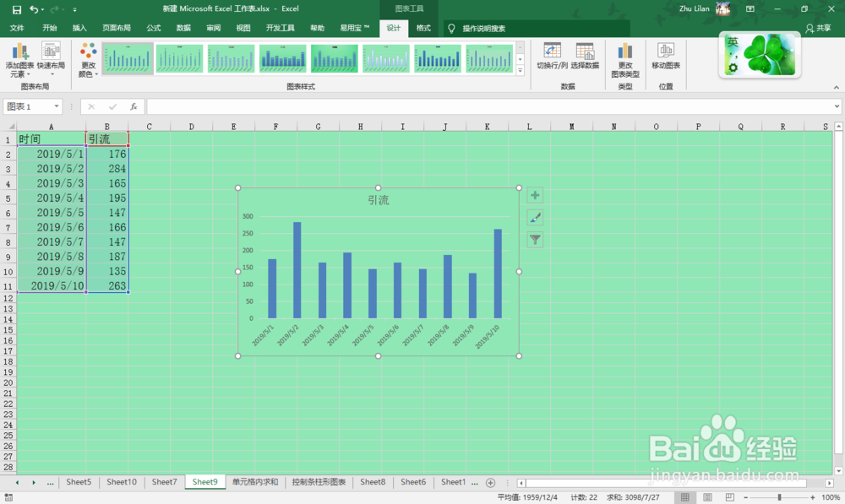Click Chart Filters funnel button beside chart

pos(535,240)
